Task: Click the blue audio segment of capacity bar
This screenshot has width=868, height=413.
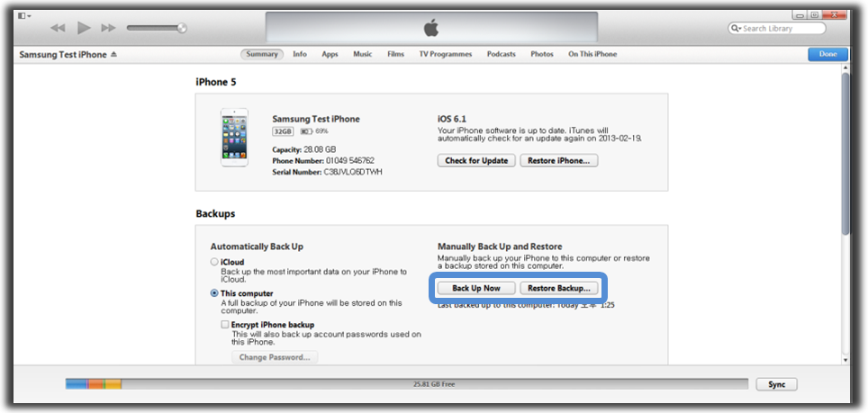Action: point(77,383)
